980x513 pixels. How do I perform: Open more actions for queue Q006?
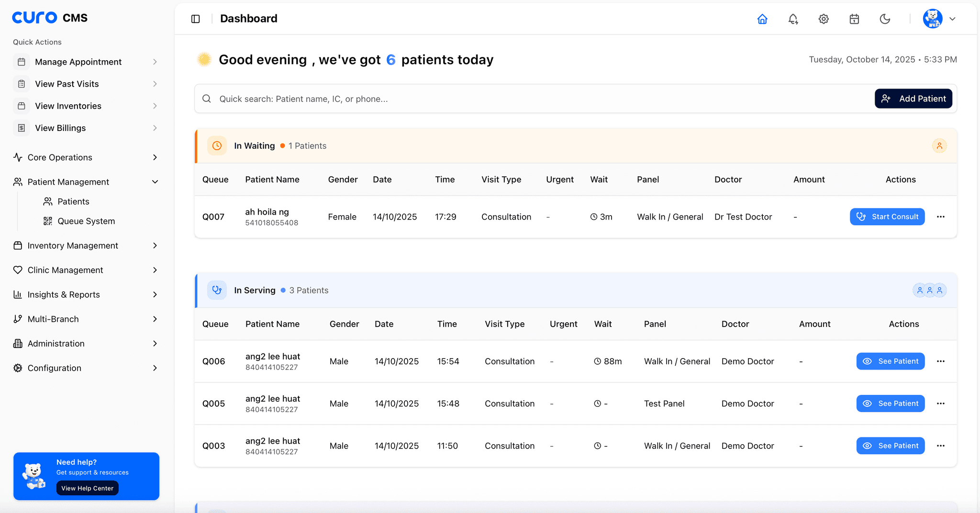pos(940,361)
